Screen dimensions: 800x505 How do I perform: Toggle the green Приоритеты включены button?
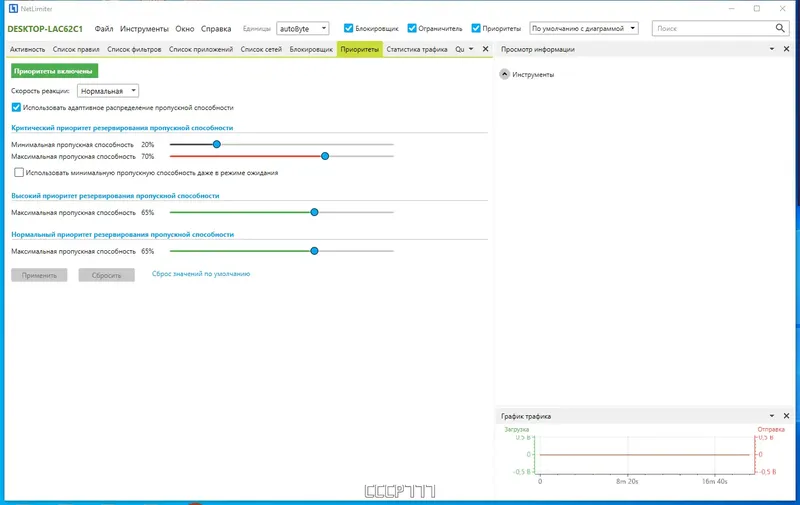tap(54, 71)
